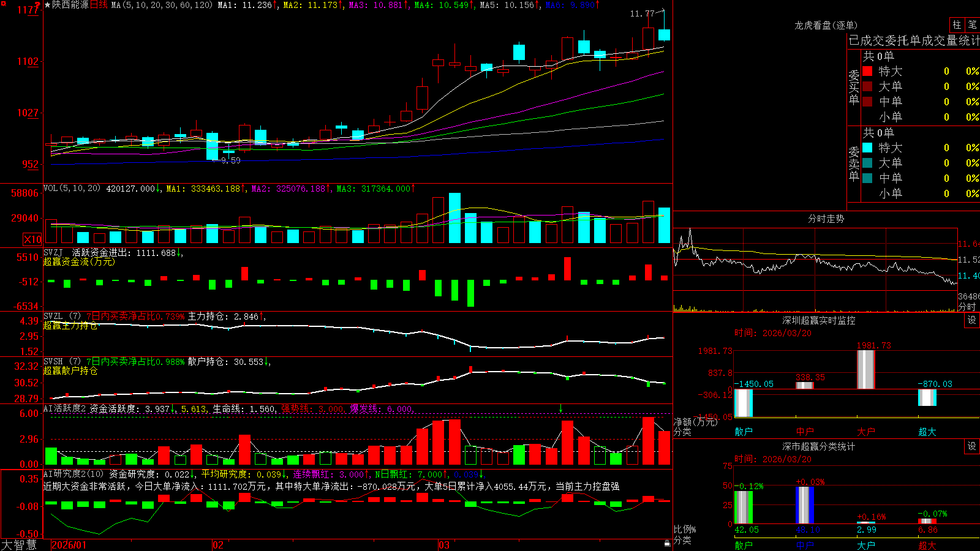Click MA1: 11.236 value in header
Screen dimensions: 980x551
(245, 5)
